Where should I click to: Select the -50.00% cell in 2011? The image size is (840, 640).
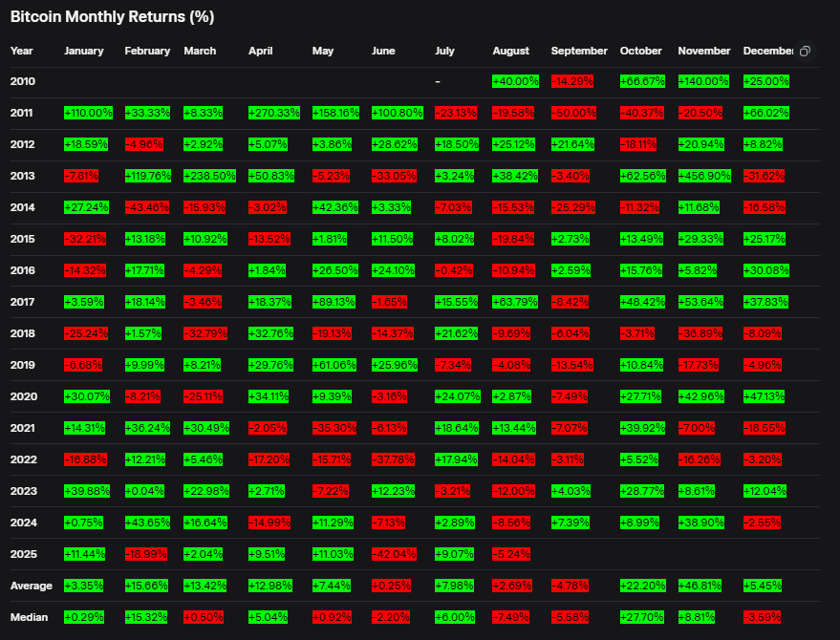click(573, 113)
